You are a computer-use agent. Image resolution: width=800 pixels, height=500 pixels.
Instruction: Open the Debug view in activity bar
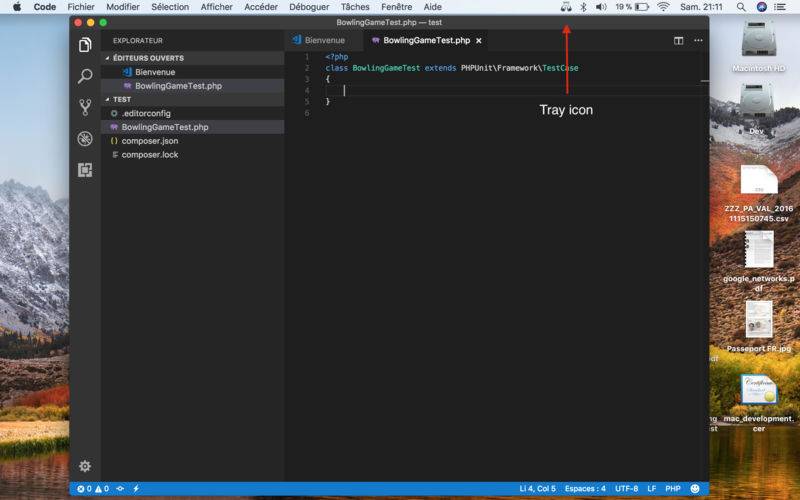(x=85, y=139)
